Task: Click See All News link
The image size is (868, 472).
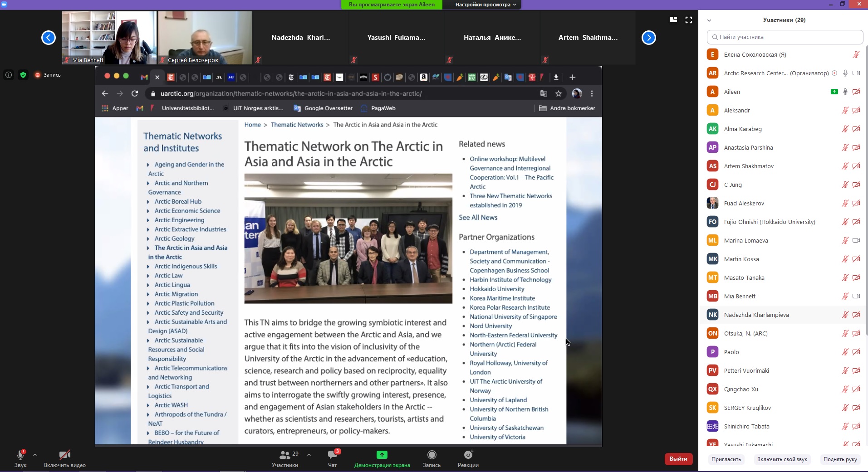Action: coord(478,218)
